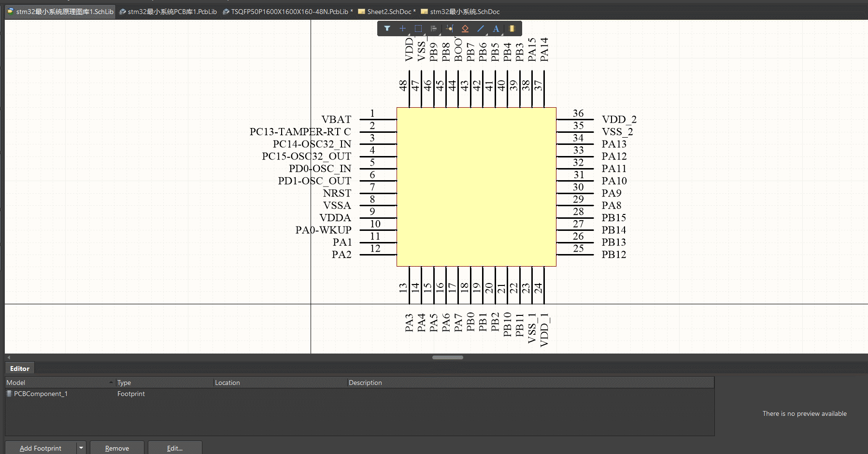Select the vertical PA15 pin label

point(532,50)
